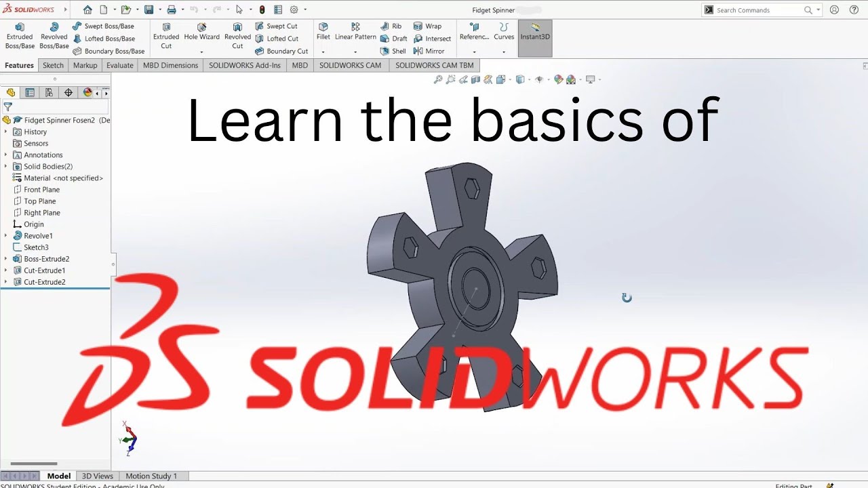868x488 pixels.
Task: Expand the Cut-Extrude1 feature
Action: (x=5, y=270)
